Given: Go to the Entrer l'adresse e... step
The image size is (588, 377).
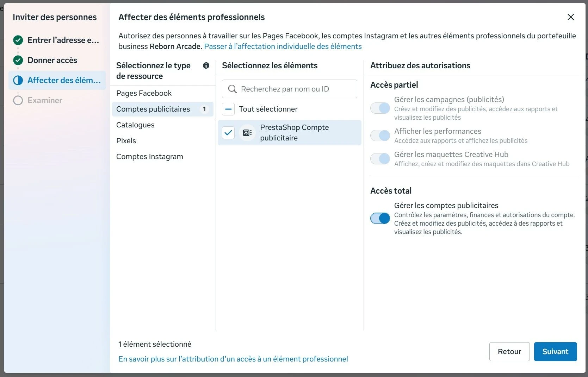Looking at the screenshot, I should pos(57,40).
